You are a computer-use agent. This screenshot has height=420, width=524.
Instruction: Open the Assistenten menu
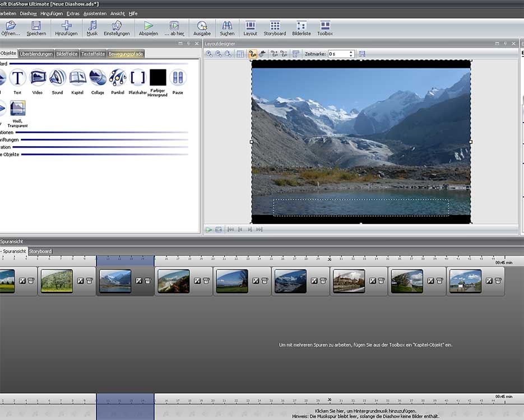pyautogui.click(x=95, y=13)
